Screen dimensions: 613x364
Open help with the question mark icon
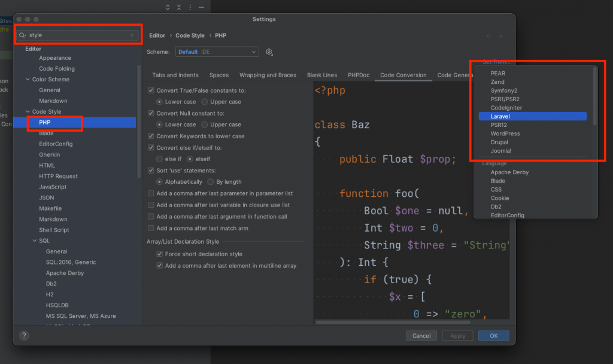(x=24, y=335)
